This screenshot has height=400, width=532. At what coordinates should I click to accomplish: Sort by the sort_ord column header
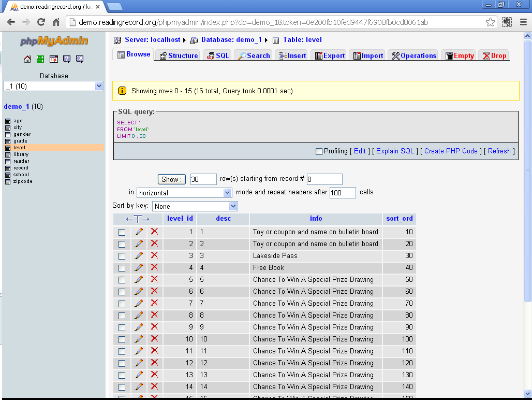(x=400, y=219)
